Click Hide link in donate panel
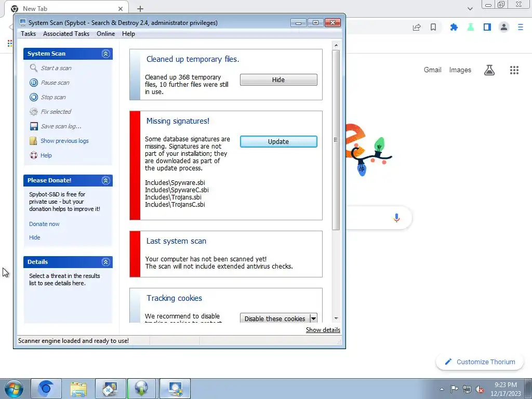Viewport: 532px width, 399px height. pos(35,237)
